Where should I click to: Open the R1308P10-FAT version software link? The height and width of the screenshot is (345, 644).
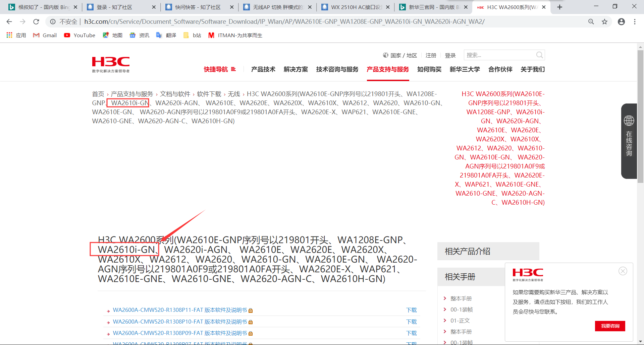[x=180, y=322]
